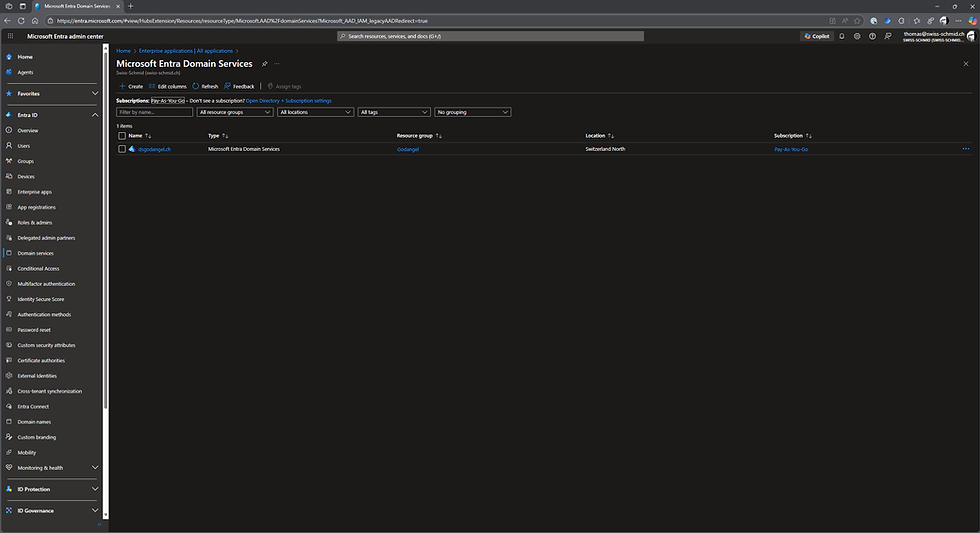Open row actions ellipsis for dsgodangel.ch
This screenshot has width=980, height=533.
(966, 149)
